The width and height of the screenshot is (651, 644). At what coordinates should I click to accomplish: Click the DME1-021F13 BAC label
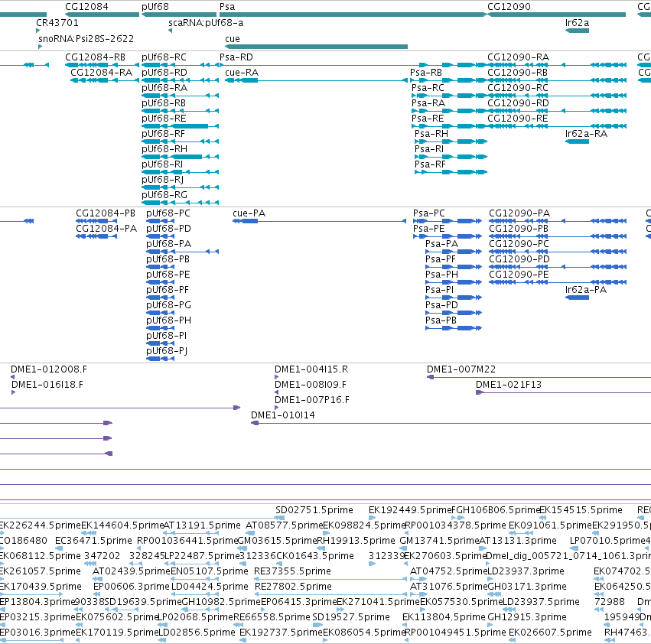point(509,385)
